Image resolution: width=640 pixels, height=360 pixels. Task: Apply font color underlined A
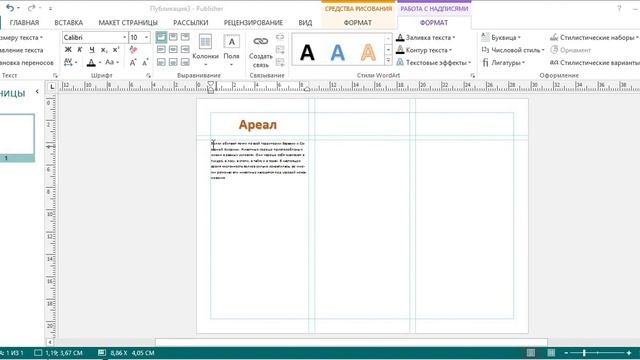[x=91, y=62]
